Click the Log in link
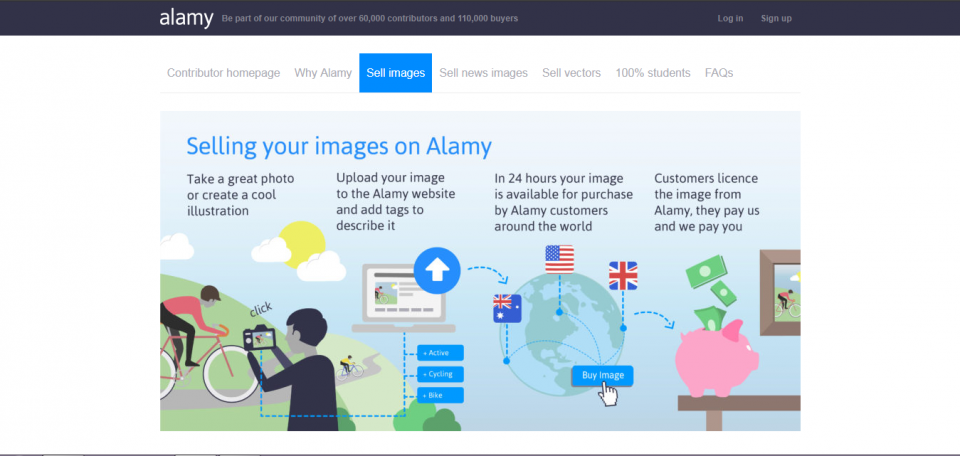Viewport: 960px width, 456px height. pyautogui.click(x=730, y=18)
